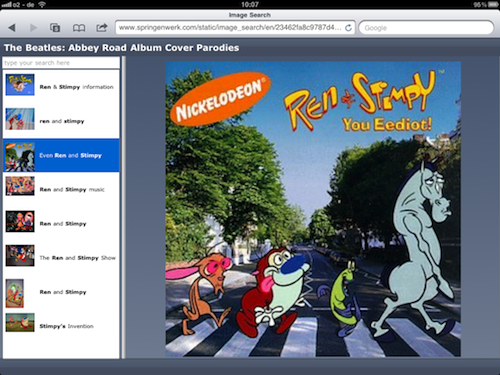500x375 pixels.
Task: Tap the battery status icon
Action: tap(492, 5)
